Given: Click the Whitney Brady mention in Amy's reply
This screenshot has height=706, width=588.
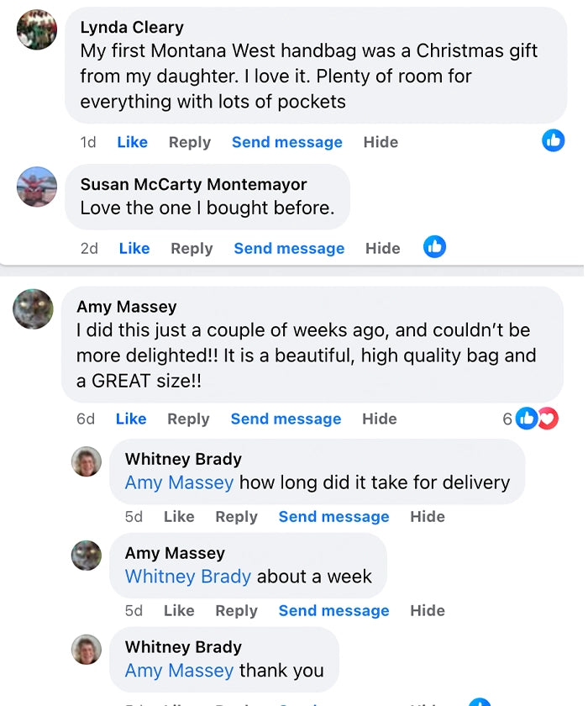Looking at the screenshot, I should pos(188,577).
